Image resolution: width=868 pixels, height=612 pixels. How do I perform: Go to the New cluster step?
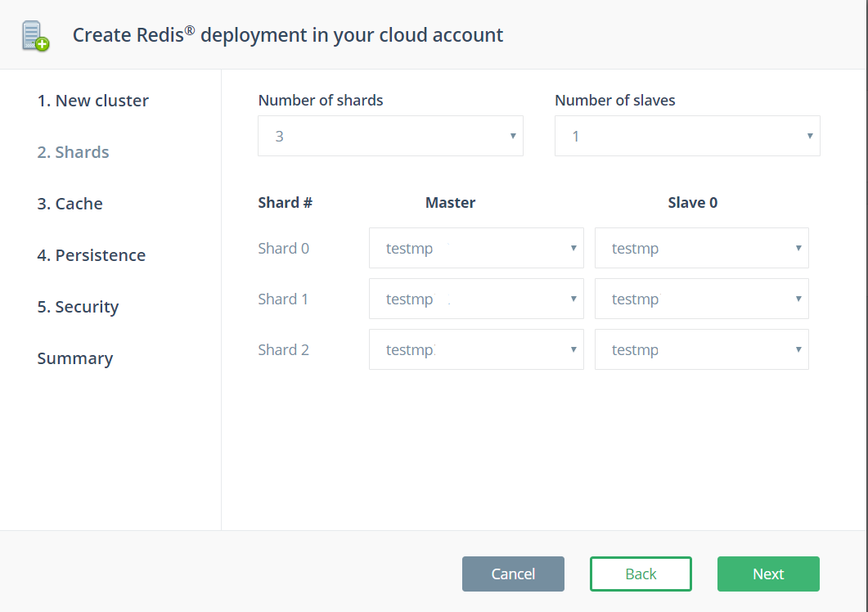[92, 101]
